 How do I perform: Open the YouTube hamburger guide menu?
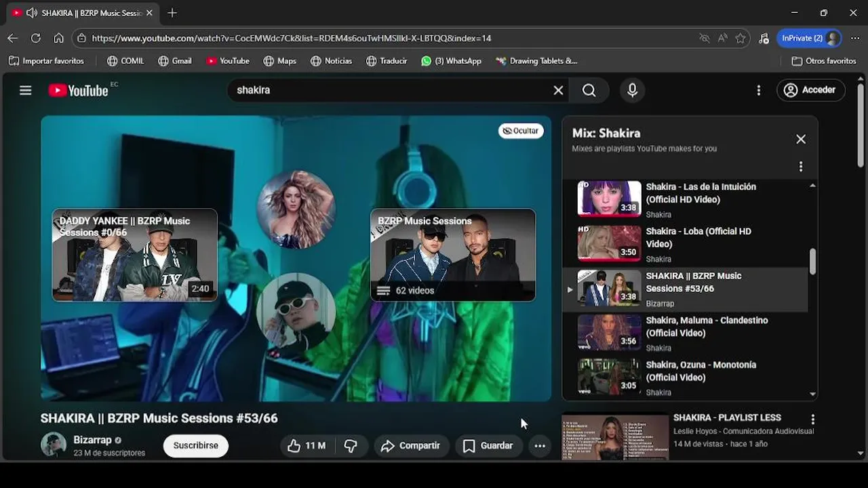point(26,90)
